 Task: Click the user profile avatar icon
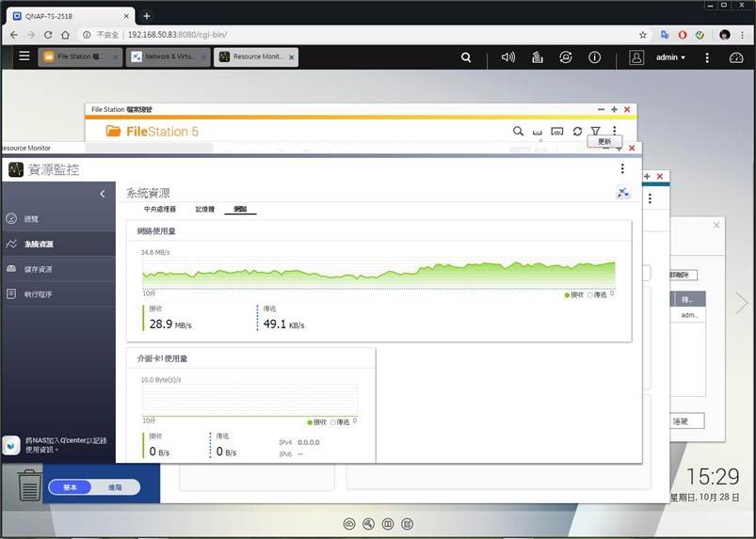pyautogui.click(x=636, y=57)
